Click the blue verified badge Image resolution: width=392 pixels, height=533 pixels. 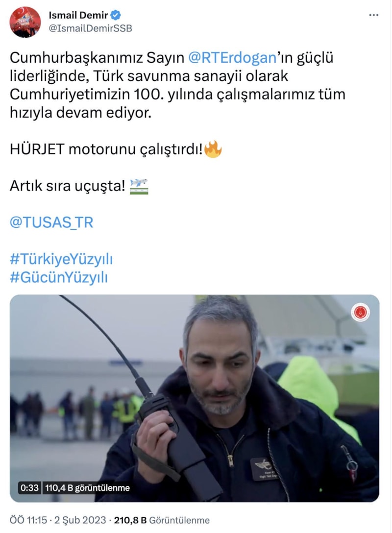pyautogui.click(x=116, y=15)
